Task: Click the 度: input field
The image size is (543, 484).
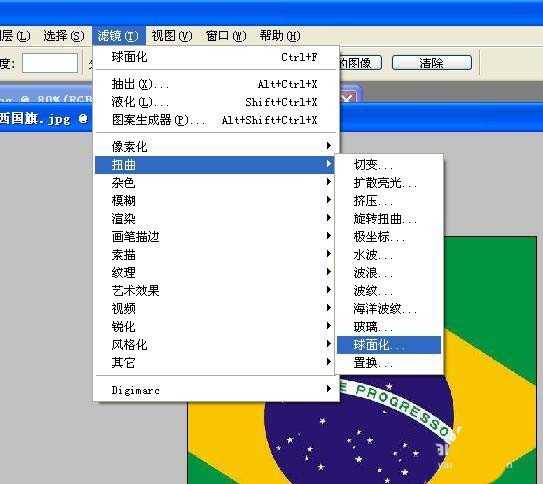Action: coord(50,63)
